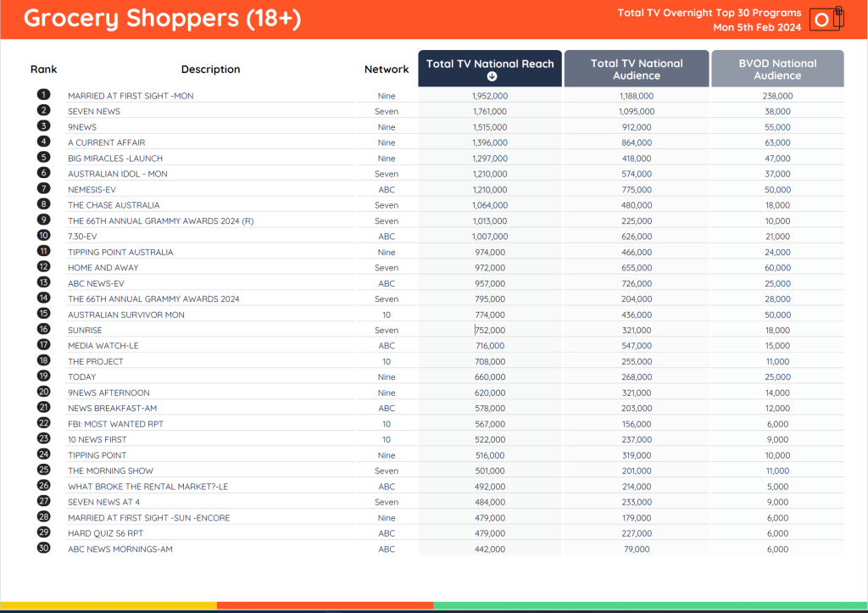Click the rank 5 badge icon
Screen dimensions: 868x613
coord(43,158)
